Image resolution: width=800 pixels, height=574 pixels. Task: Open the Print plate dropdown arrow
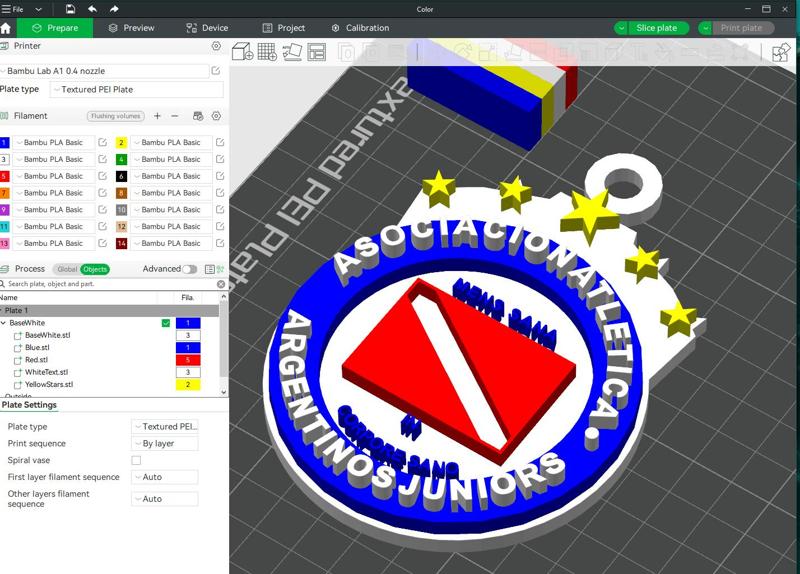click(x=705, y=28)
